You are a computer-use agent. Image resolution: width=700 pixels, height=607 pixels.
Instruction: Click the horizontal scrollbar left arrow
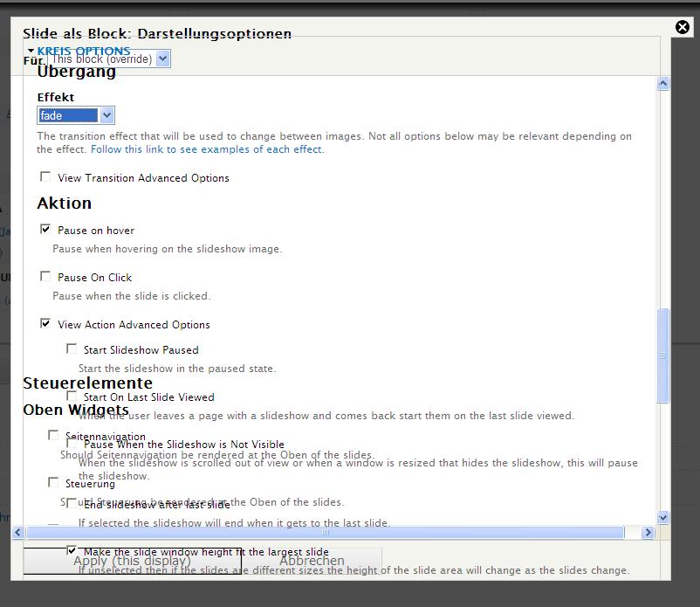(18, 532)
